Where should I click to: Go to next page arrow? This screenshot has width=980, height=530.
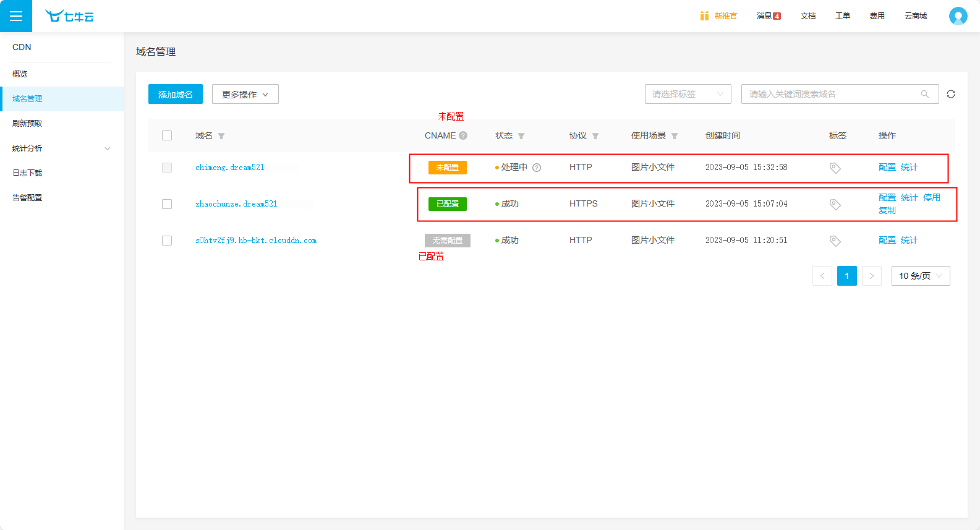(872, 276)
